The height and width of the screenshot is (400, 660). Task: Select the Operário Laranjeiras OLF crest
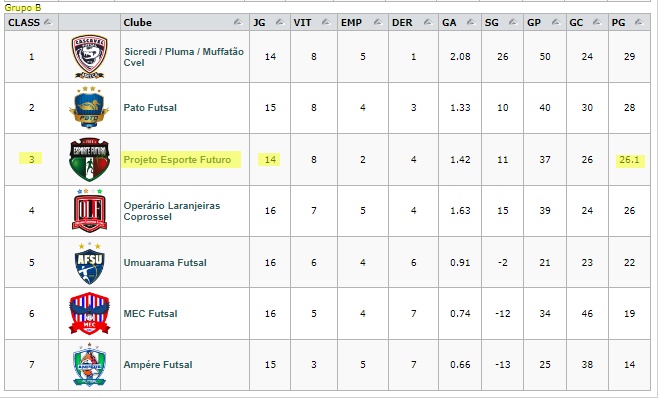89,211
